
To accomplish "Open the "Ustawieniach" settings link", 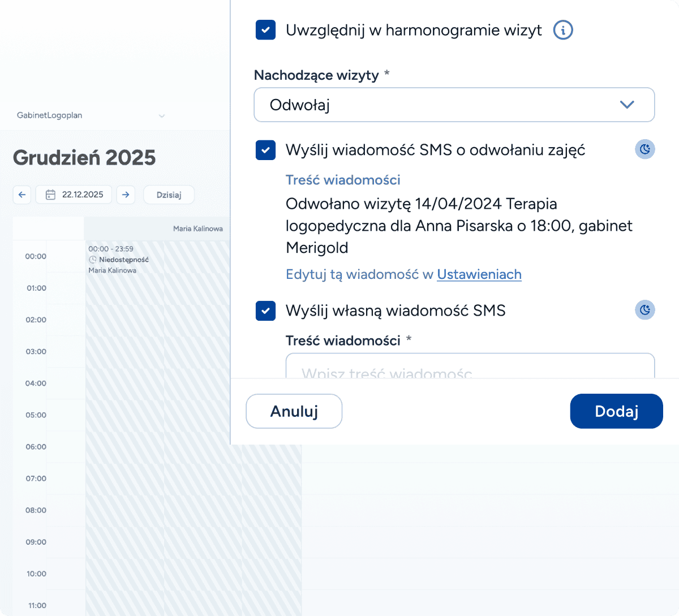I will 479,274.
